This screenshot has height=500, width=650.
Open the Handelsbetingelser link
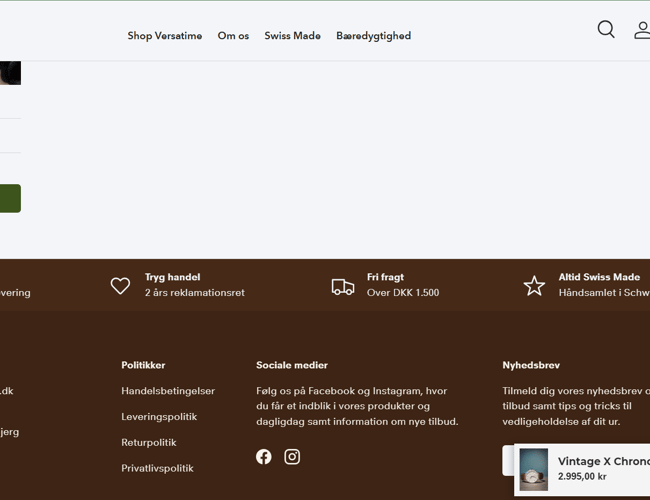coord(168,391)
